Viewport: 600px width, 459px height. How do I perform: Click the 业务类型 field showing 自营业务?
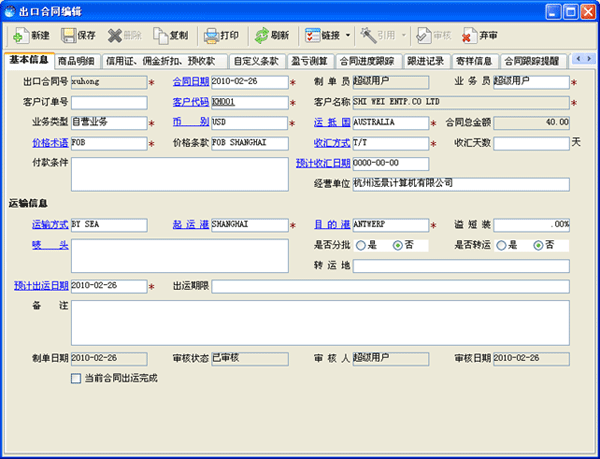tap(109, 123)
